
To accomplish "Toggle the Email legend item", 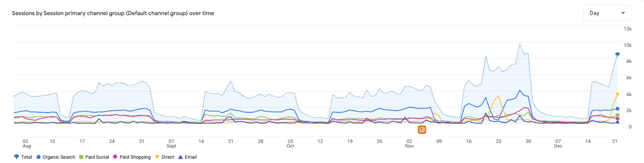I will (187, 157).
